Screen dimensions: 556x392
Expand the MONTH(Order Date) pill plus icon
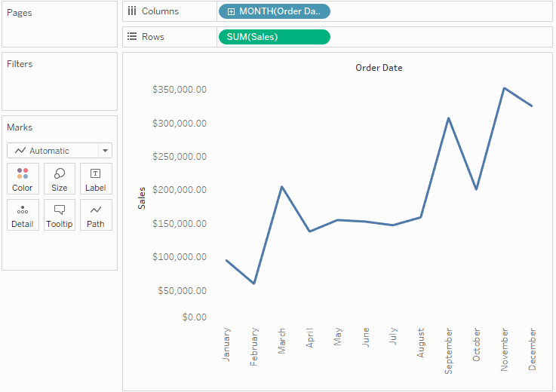click(x=231, y=12)
